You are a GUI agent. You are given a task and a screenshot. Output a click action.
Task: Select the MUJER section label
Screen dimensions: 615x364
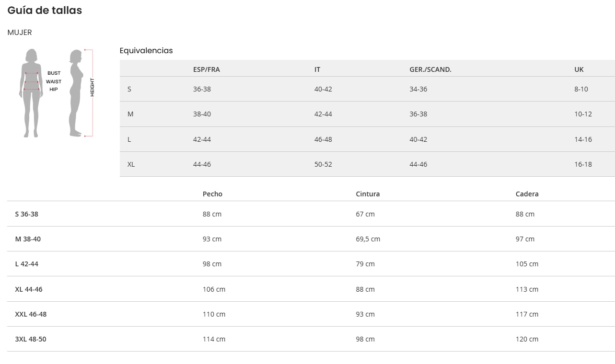point(20,33)
